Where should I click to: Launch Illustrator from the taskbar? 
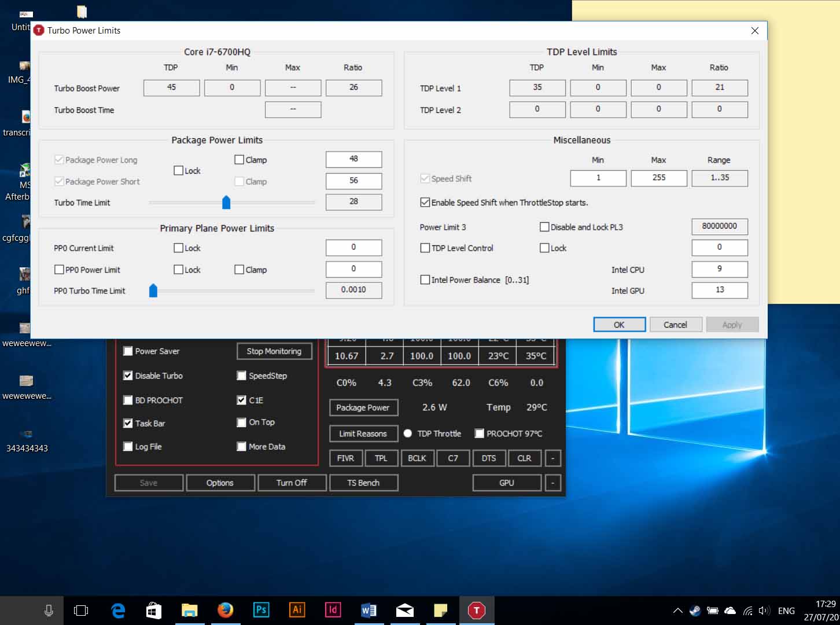297,610
